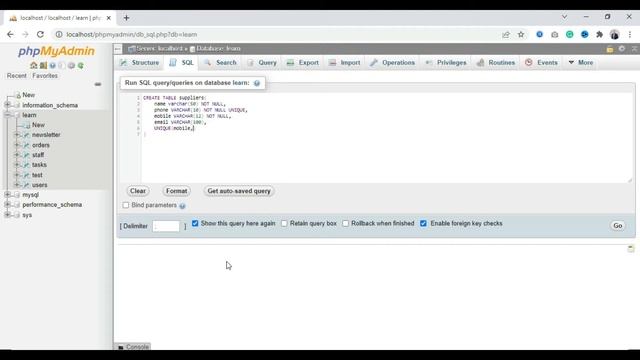
Task: Expand the sys database node
Action: (7, 215)
